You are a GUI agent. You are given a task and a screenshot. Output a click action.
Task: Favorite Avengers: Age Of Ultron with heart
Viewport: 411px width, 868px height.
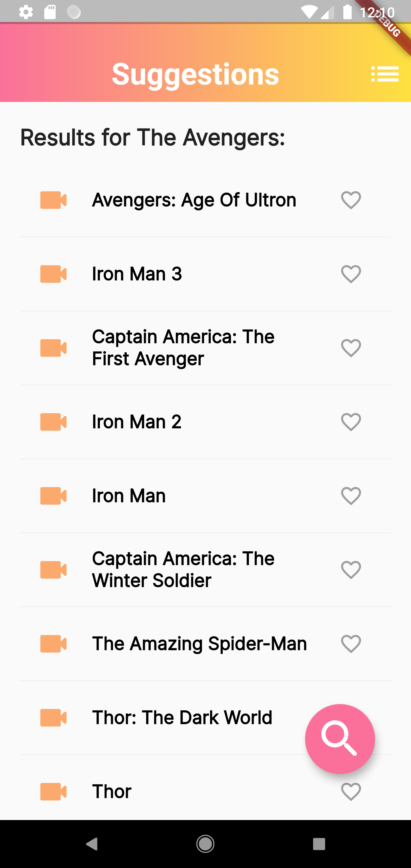point(351,200)
